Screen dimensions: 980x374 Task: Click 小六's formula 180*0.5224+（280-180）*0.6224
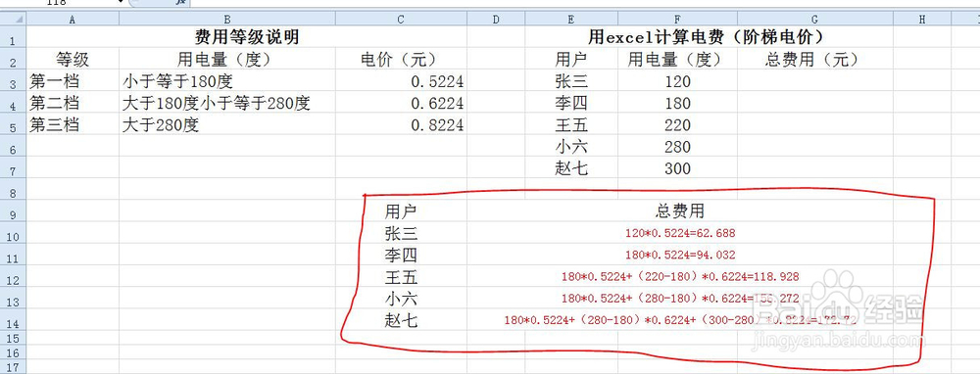[x=680, y=299]
